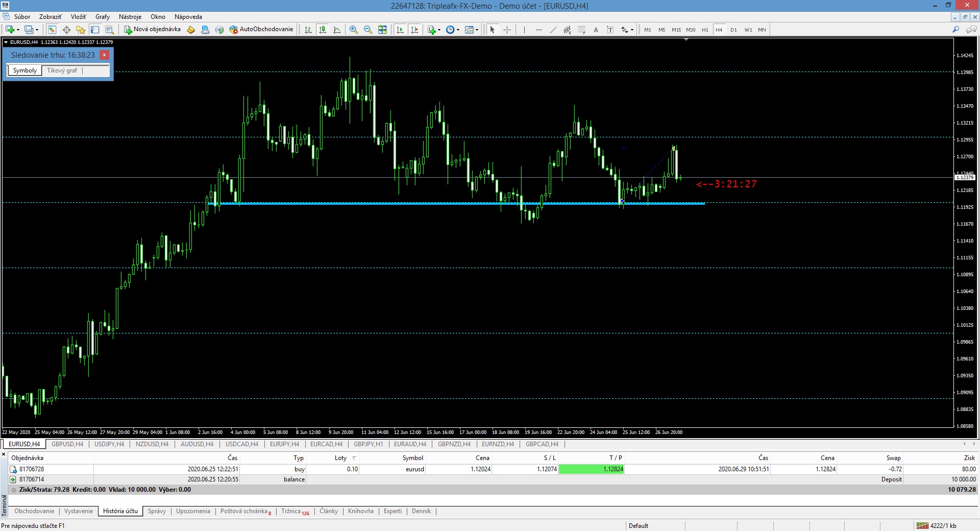Open the MetaEditor book icon

tap(191, 30)
